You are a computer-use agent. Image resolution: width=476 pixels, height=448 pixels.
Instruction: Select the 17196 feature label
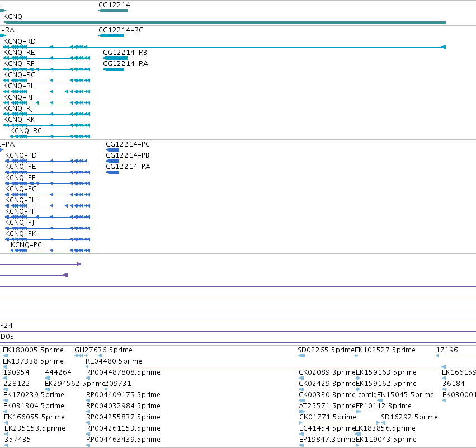point(447,350)
